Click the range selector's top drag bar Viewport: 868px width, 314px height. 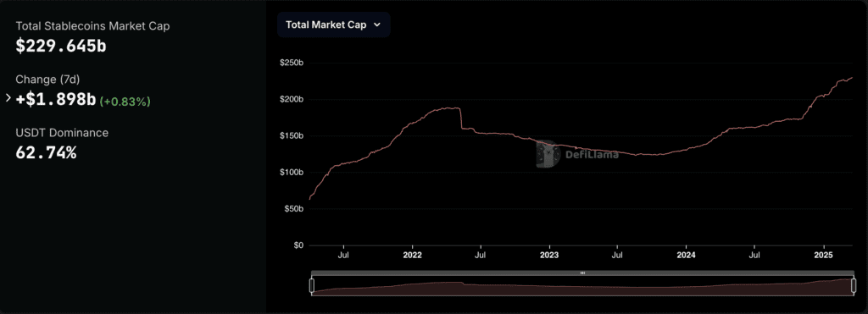click(582, 273)
